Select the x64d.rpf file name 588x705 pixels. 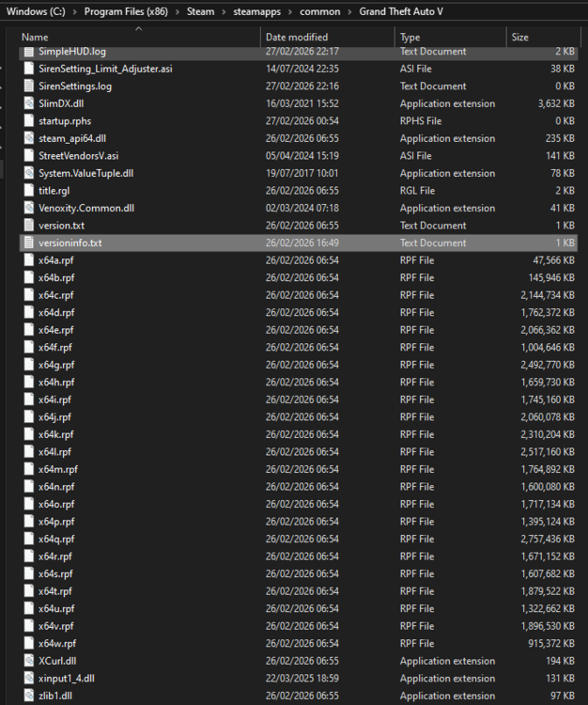pyautogui.click(x=56, y=313)
